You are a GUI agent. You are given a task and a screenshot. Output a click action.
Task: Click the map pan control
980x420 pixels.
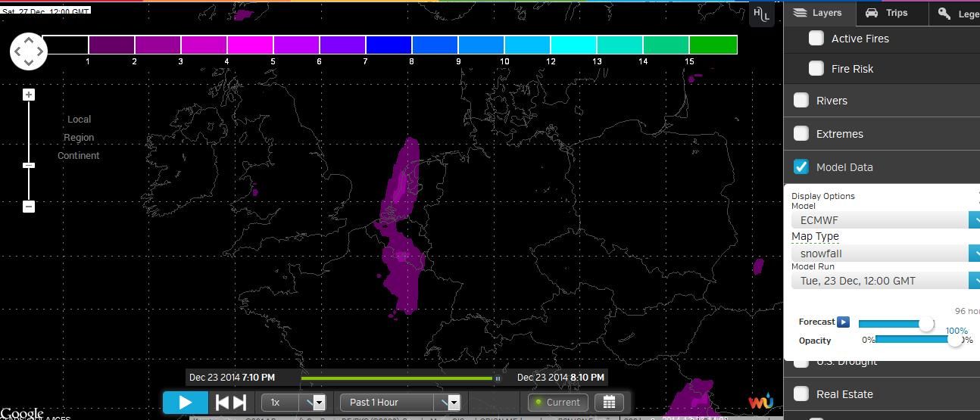pyautogui.click(x=29, y=51)
